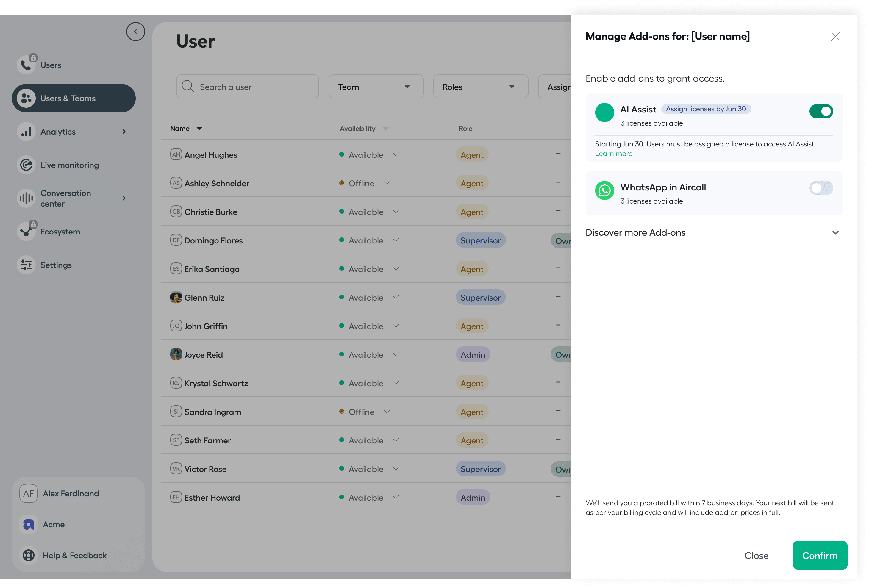Expand Angel Hughes availability dropdown

coord(396,154)
